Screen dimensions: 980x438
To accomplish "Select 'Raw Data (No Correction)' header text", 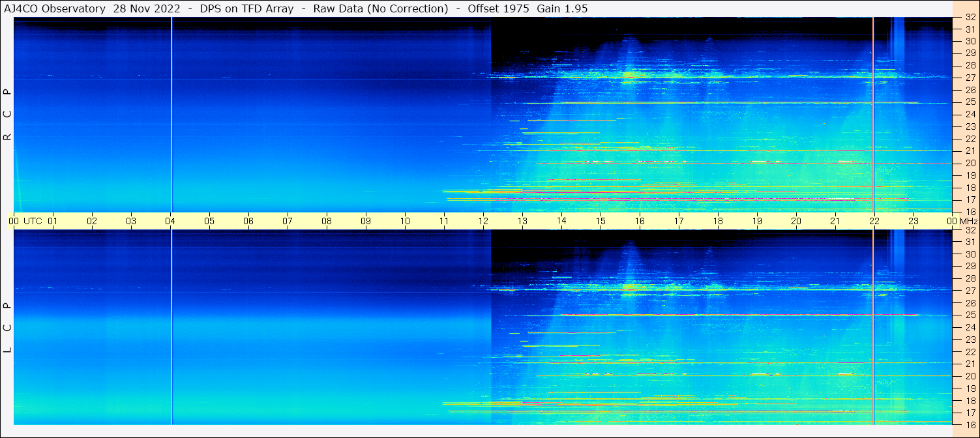I will [381, 8].
